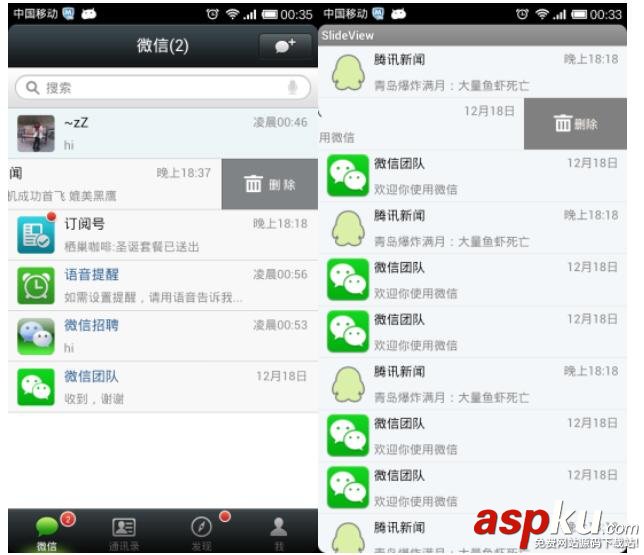Tap the 如需设置提醒 message preview
Viewport: 644px width, 555px height.
[x=153, y=297]
